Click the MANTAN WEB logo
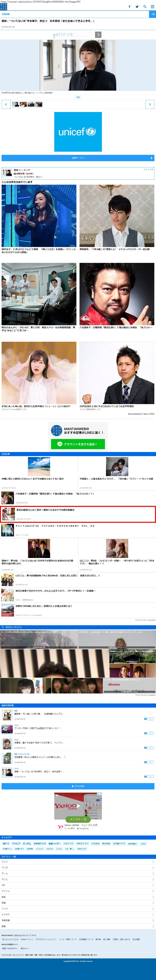156x980 pixels. click(x=3, y=7)
